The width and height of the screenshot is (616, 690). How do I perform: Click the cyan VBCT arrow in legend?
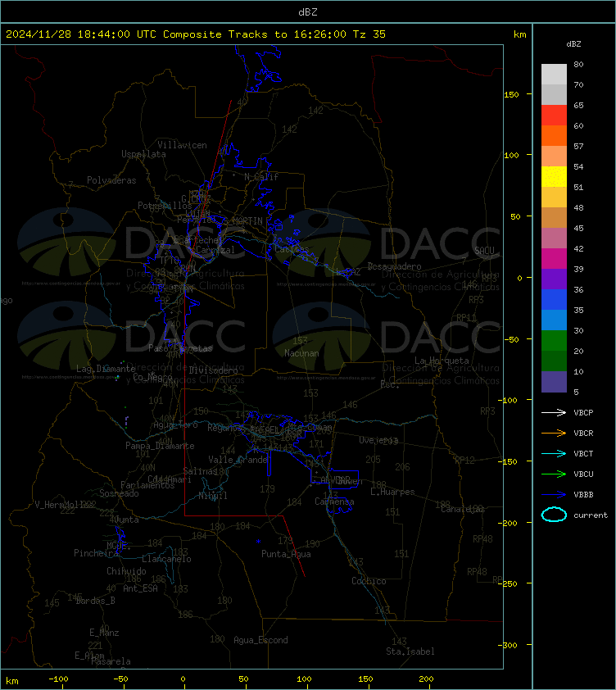[554, 453]
